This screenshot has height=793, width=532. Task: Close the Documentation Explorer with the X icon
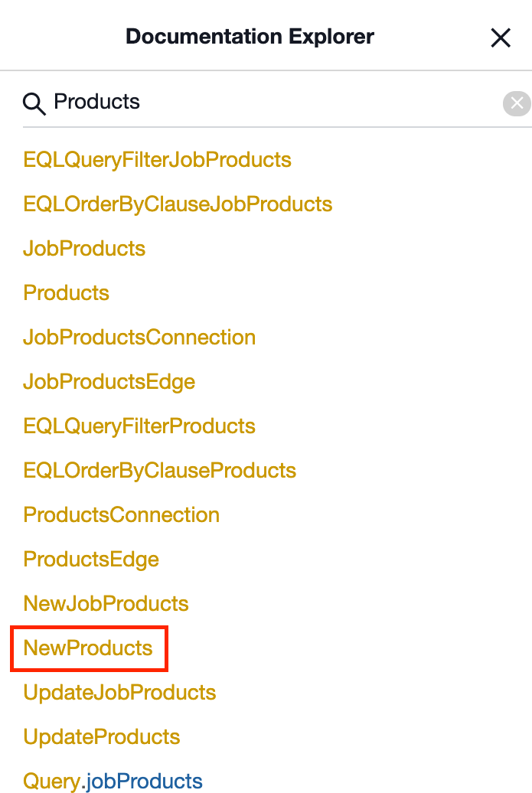point(501,37)
